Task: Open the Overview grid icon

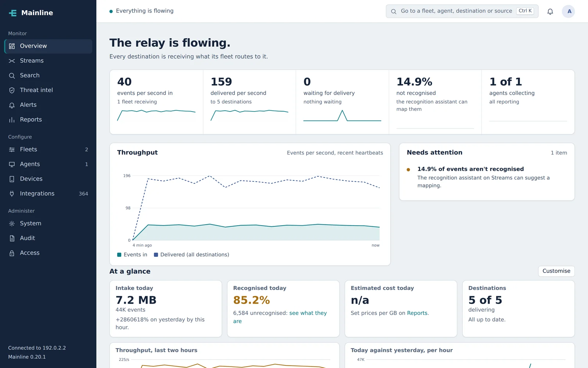Action: click(12, 46)
